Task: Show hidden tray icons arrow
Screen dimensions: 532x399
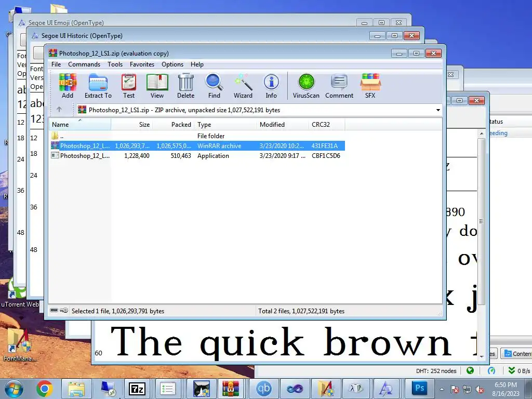Action: [442, 389]
